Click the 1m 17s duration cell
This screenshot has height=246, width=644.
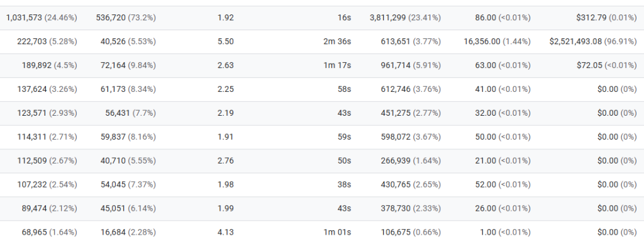tap(337, 65)
